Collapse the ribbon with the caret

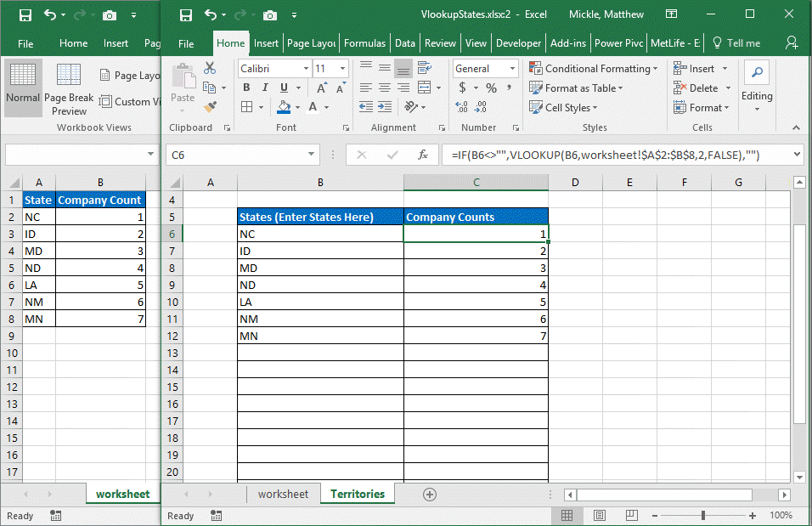pyautogui.click(x=796, y=127)
